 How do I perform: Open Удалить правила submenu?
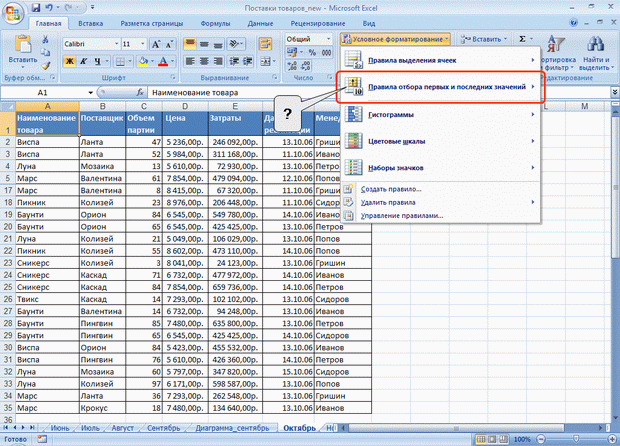click(x=440, y=202)
